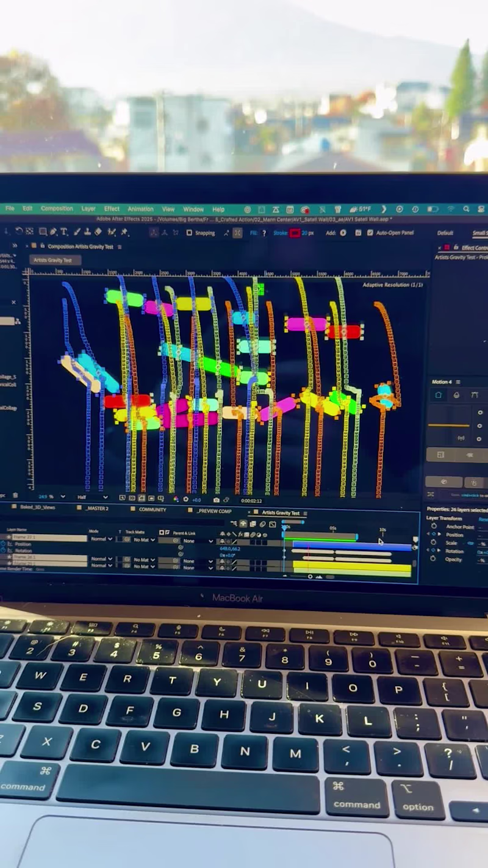
Task: Select the Rectangle shape tool
Action: coord(43,232)
